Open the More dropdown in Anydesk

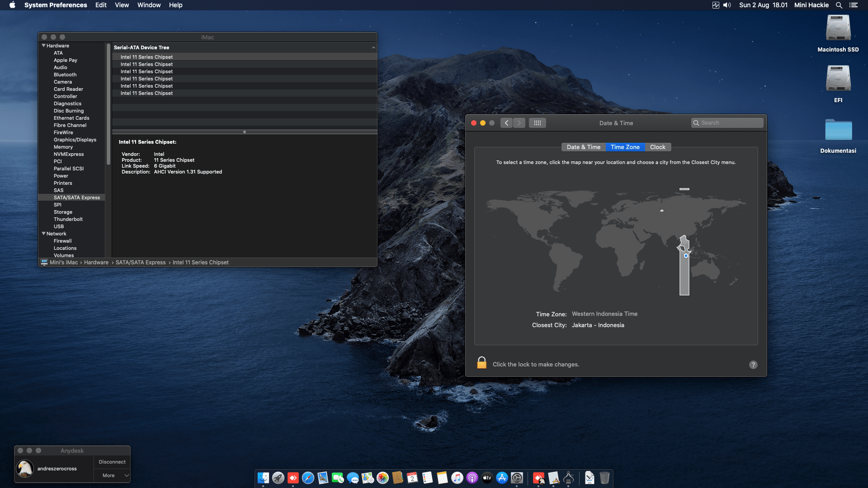[x=112, y=475]
